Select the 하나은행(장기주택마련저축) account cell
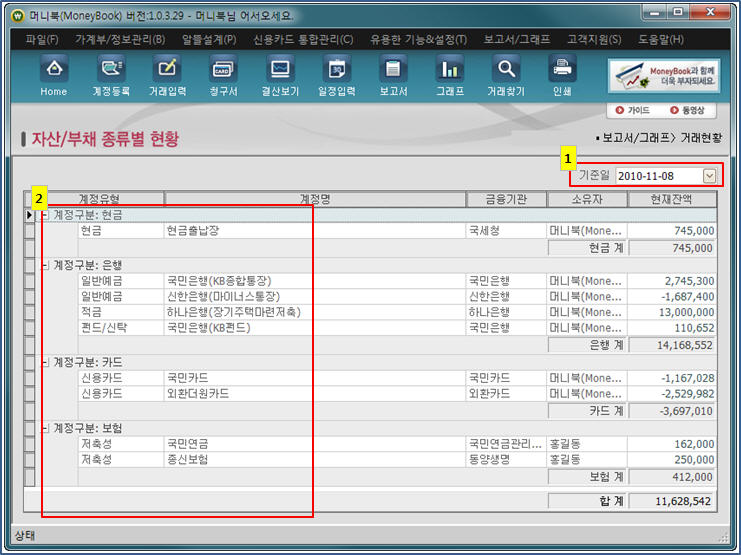This screenshot has height=555, width=741. pos(314,312)
